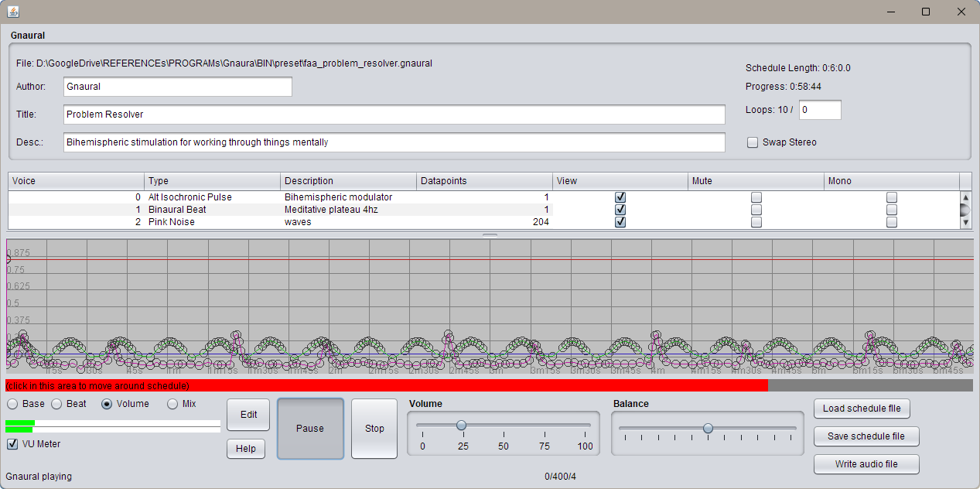Click the View column header
980x489 pixels.
pos(620,181)
